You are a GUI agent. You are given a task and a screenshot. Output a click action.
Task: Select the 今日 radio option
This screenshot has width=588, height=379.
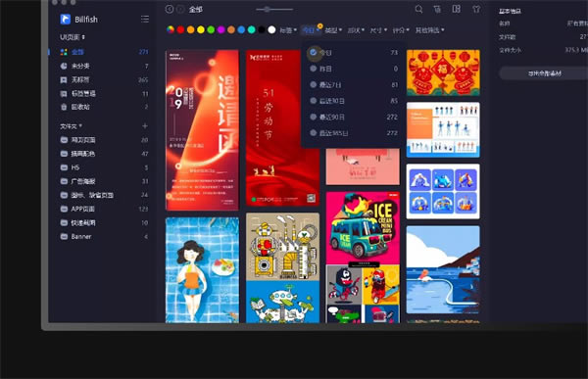314,53
